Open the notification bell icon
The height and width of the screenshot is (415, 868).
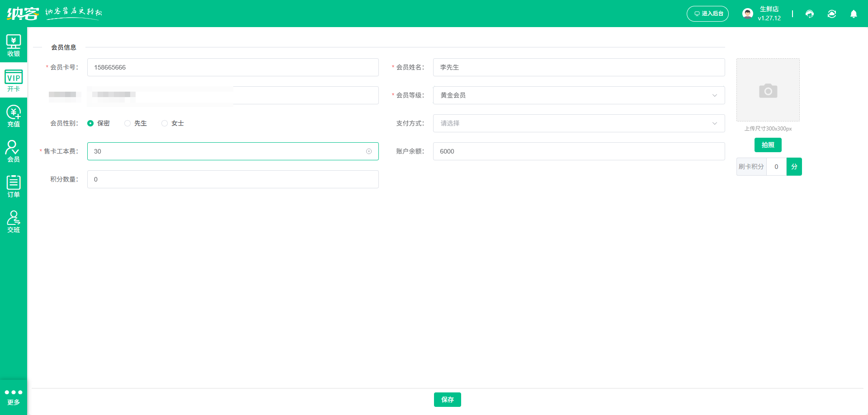coord(854,14)
